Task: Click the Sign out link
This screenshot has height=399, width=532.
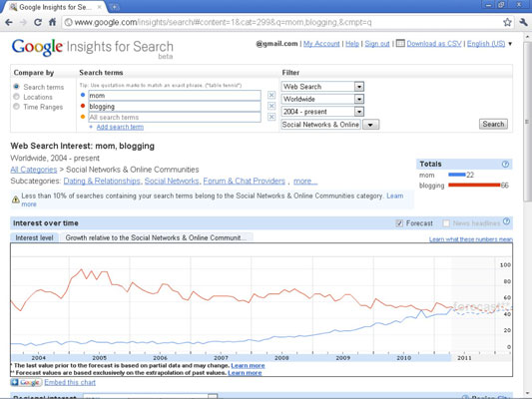Action: pos(377,44)
